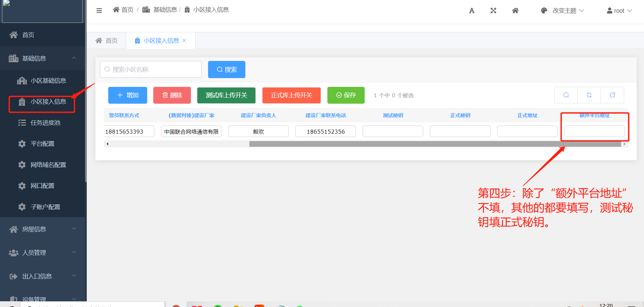The image size is (644, 307).
Task: Click the hamburger menu collapse icon
Action: click(99, 10)
